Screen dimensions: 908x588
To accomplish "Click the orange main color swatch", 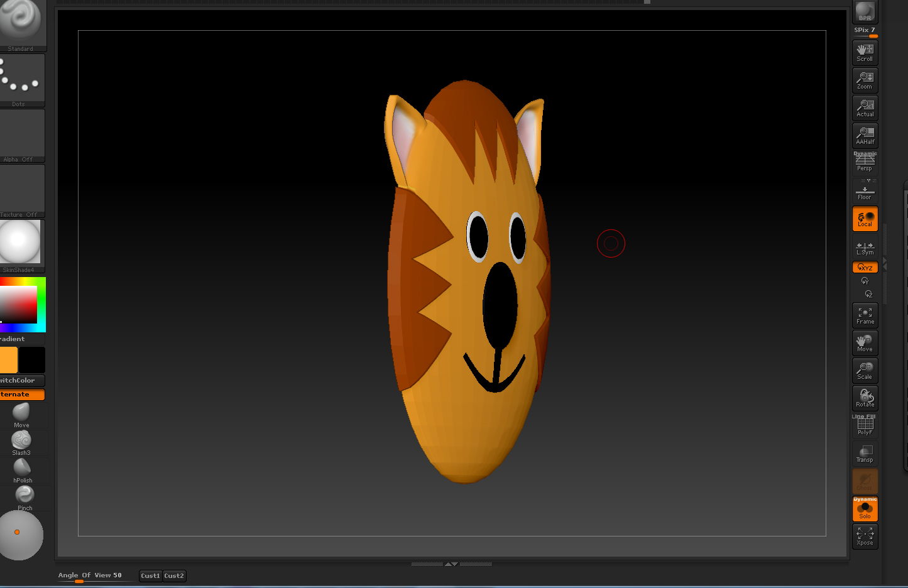I will pyautogui.click(x=8, y=360).
